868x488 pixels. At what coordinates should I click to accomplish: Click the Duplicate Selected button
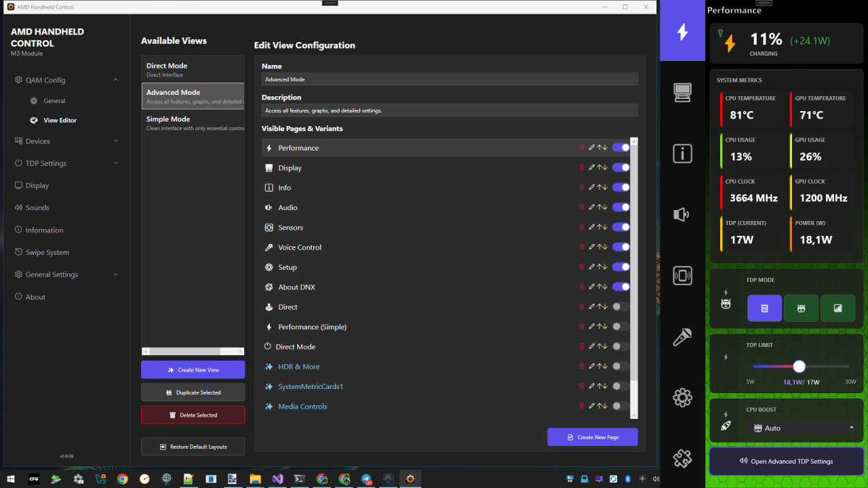point(193,392)
